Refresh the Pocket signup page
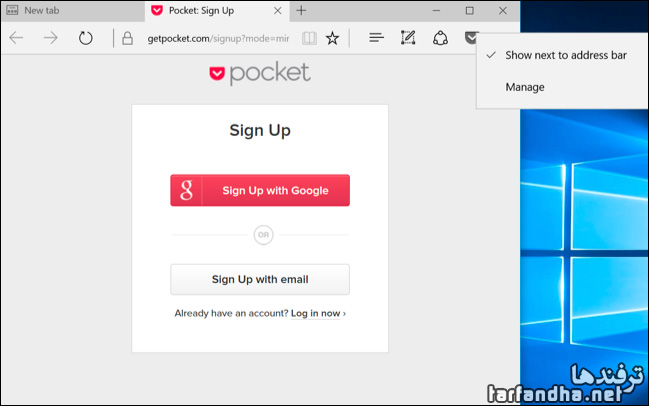Screen dimensions: 649x406 [x=85, y=38]
